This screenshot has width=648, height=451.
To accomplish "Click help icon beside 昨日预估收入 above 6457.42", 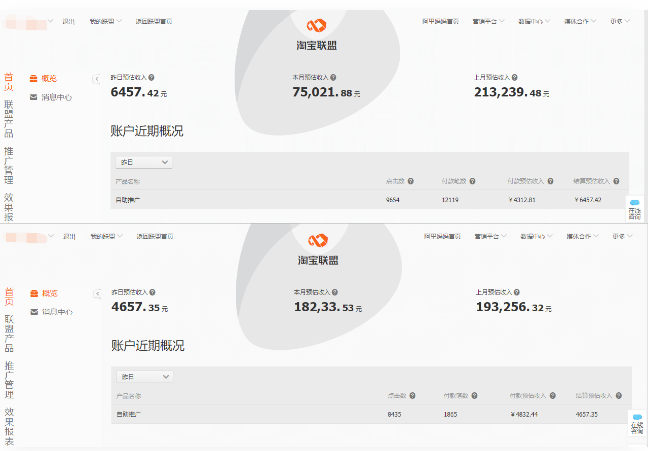I will tap(151, 77).
